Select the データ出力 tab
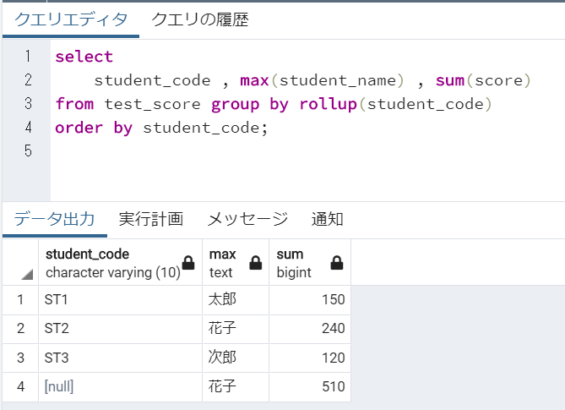This screenshot has width=565, height=410. [x=54, y=219]
